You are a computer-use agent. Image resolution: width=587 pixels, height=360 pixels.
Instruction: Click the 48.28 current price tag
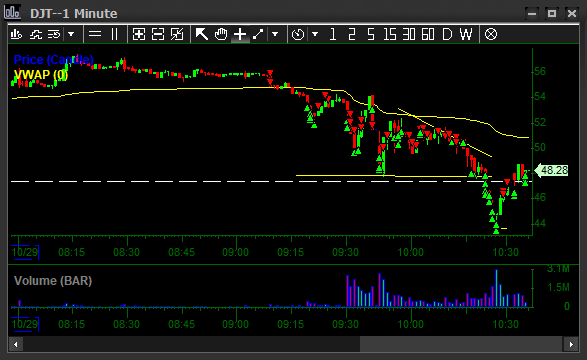click(x=551, y=170)
